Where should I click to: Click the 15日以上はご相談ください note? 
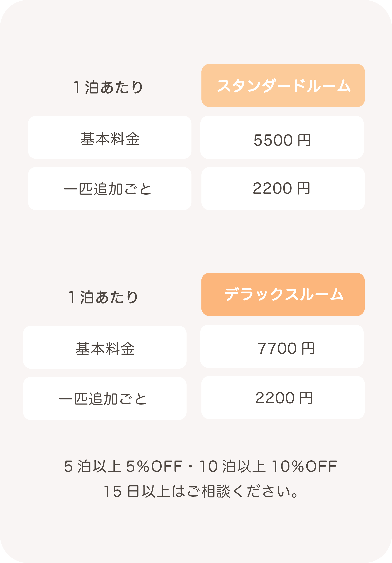(x=201, y=491)
